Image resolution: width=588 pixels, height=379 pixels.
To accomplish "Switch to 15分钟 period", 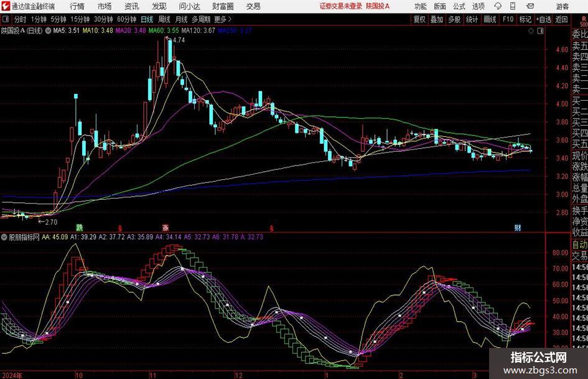I will point(80,19).
